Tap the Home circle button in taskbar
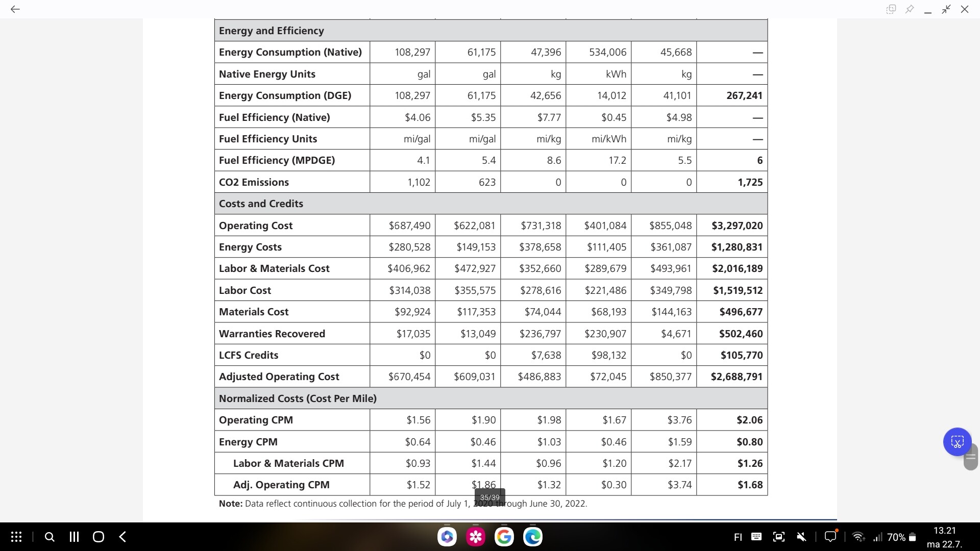Image resolution: width=980 pixels, height=551 pixels. pos(99,537)
